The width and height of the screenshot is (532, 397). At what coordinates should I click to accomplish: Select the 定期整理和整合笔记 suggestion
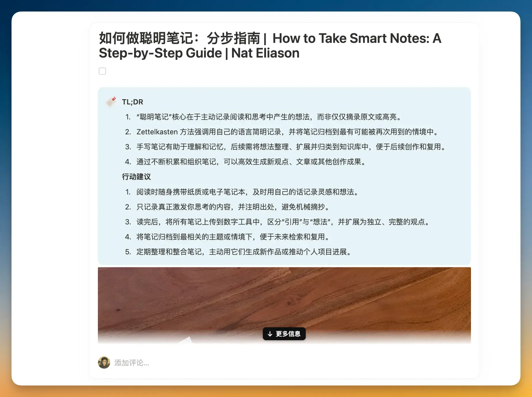(244, 252)
